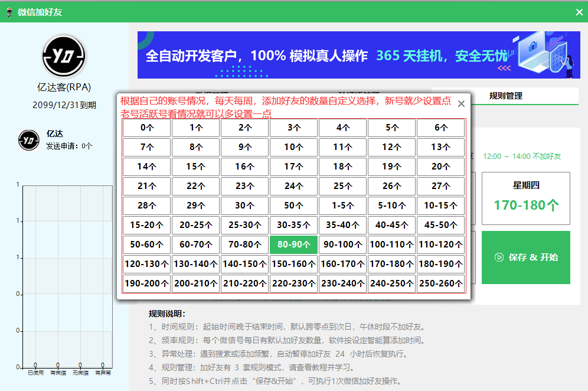Select the 190-200个 range
The image size is (588, 391).
[146, 284]
